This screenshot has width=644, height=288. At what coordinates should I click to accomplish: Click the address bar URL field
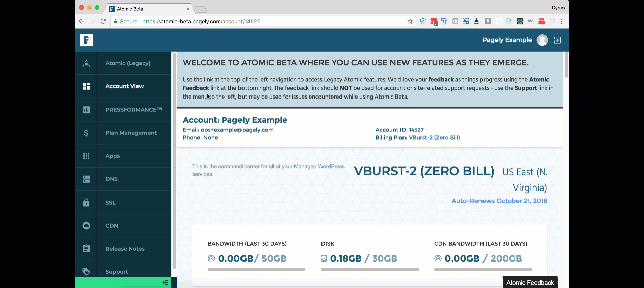262,21
